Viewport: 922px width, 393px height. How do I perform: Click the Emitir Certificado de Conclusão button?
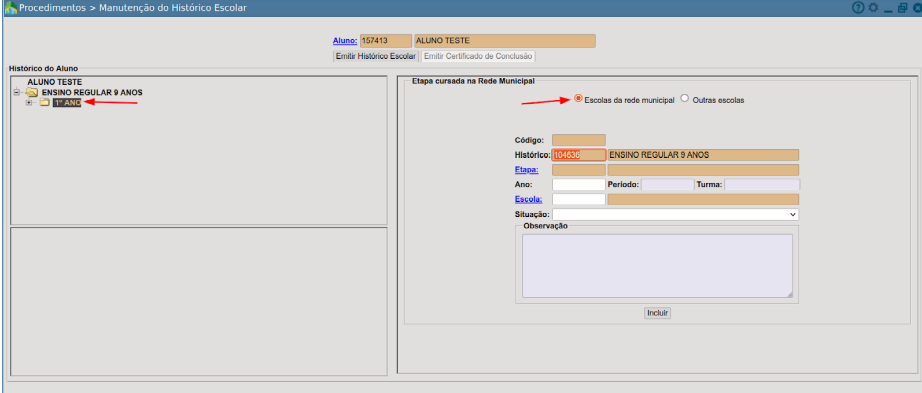point(478,56)
